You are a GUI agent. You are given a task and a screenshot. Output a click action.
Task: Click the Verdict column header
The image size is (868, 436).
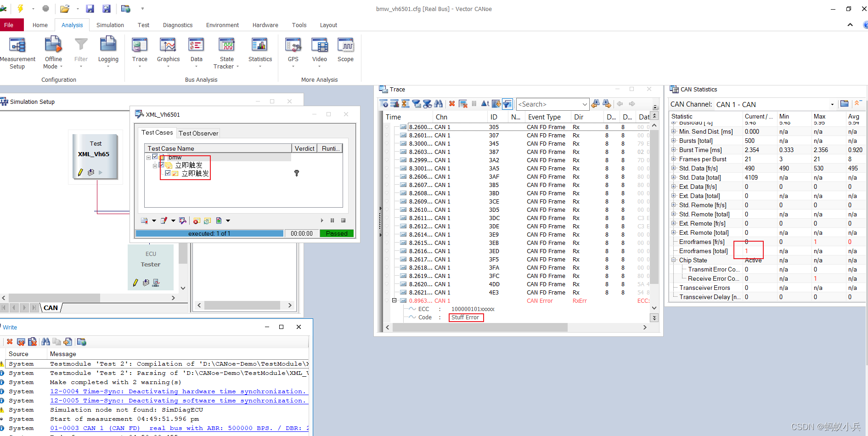pos(304,148)
